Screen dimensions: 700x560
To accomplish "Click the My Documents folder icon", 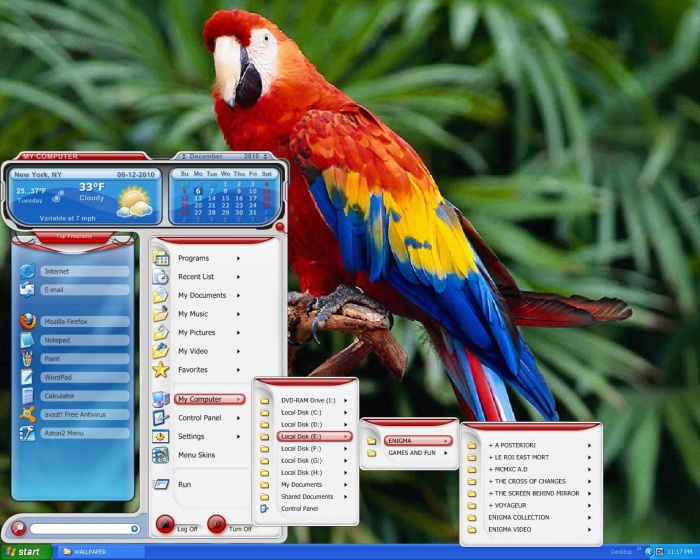I will pyautogui.click(x=160, y=295).
